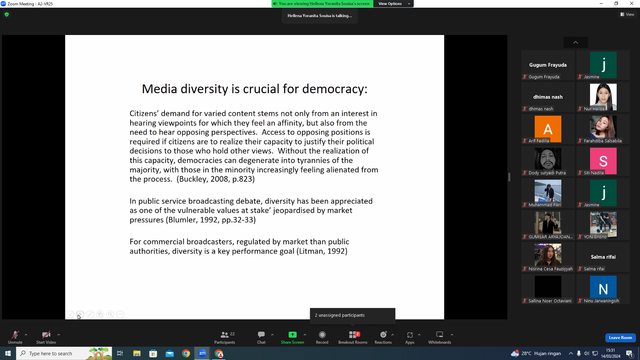Expand the Reactions options arrow
The image size is (640, 360).
393,335
